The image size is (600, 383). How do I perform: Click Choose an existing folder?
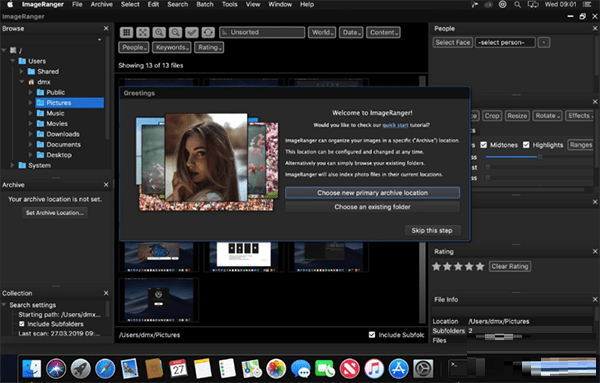[372, 207]
